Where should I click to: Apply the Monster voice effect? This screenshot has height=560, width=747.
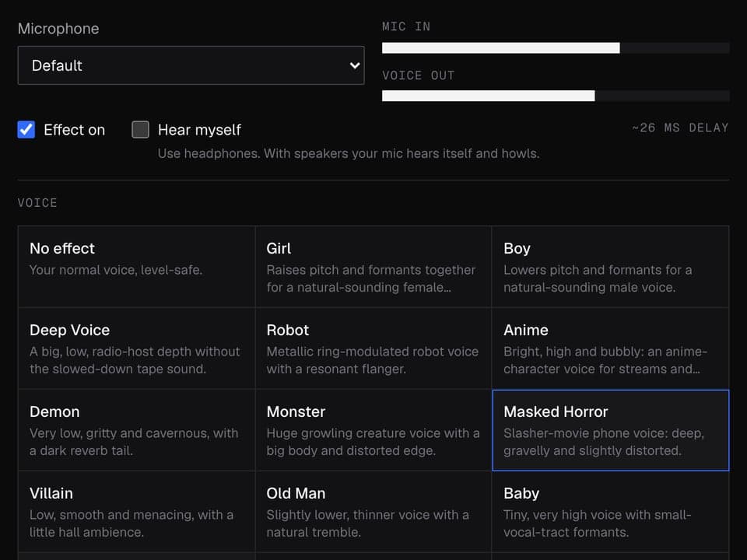pyautogui.click(x=373, y=430)
